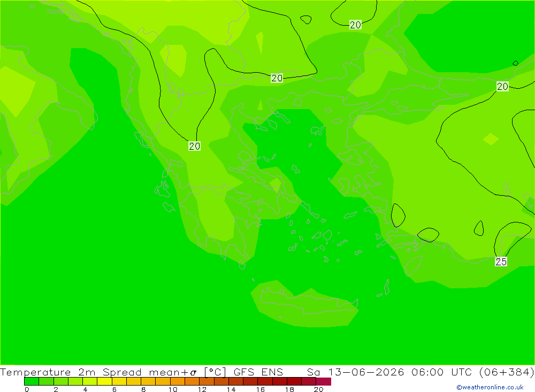Click the "GFS ENS" model label
The width and height of the screenshot is (535, 392).
[258, 372]
